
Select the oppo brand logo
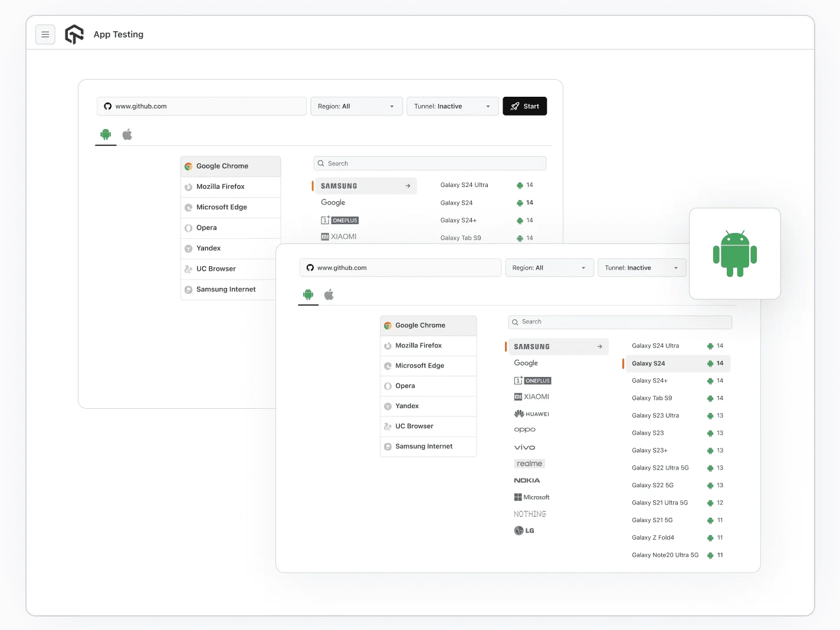point(524,430)
